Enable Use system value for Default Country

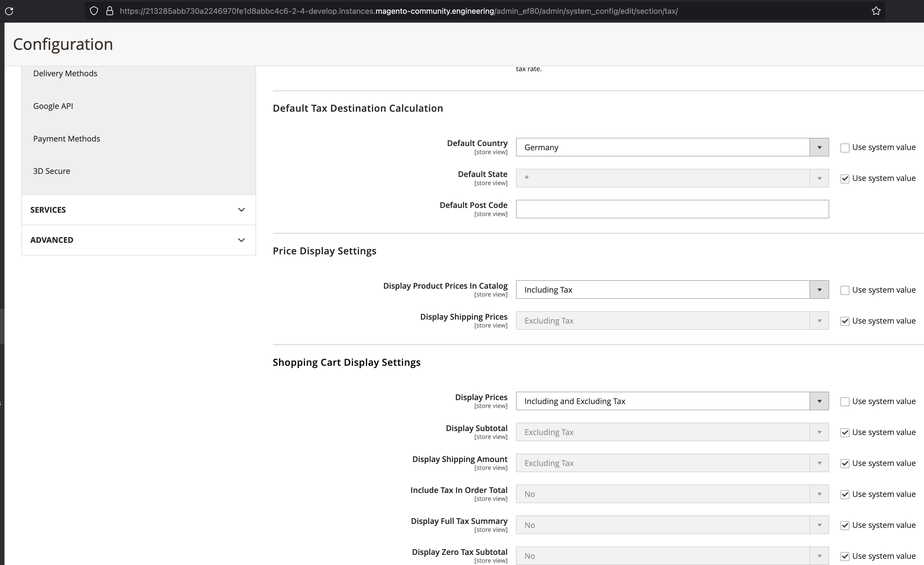(844, 147)
